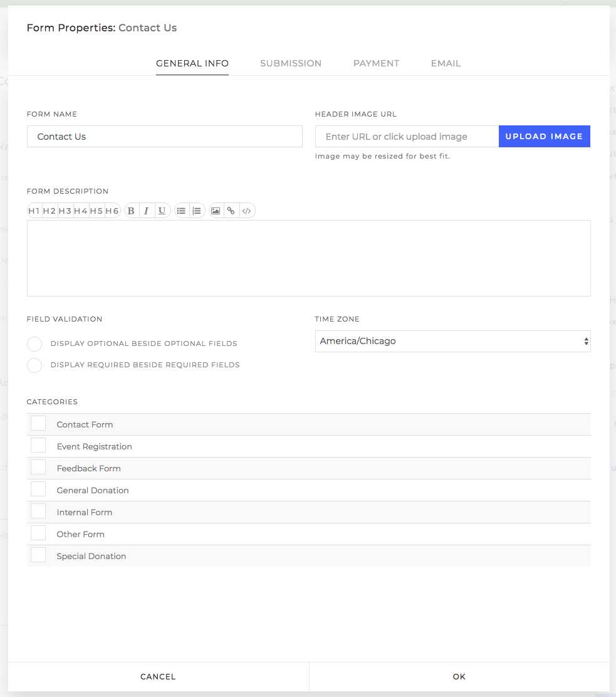This screenshot has height=697, width=616.
Task: Open the Email settings tab
Action: pyautogui.click(x=446, y=63)
